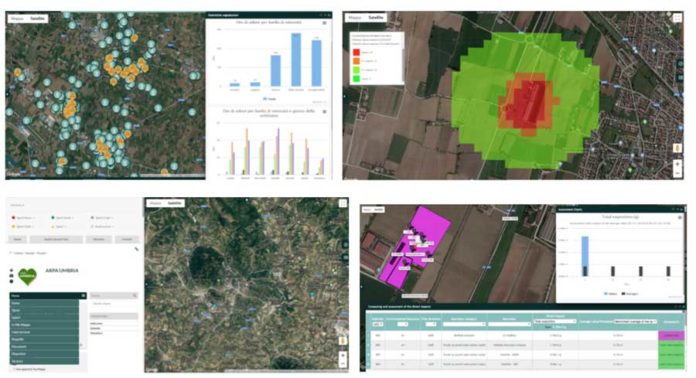Image resolution: width=696 pixels, height=378 pixels.
Task: Click the pegman on ARPA Umbria map
Action: click(343, 341)
